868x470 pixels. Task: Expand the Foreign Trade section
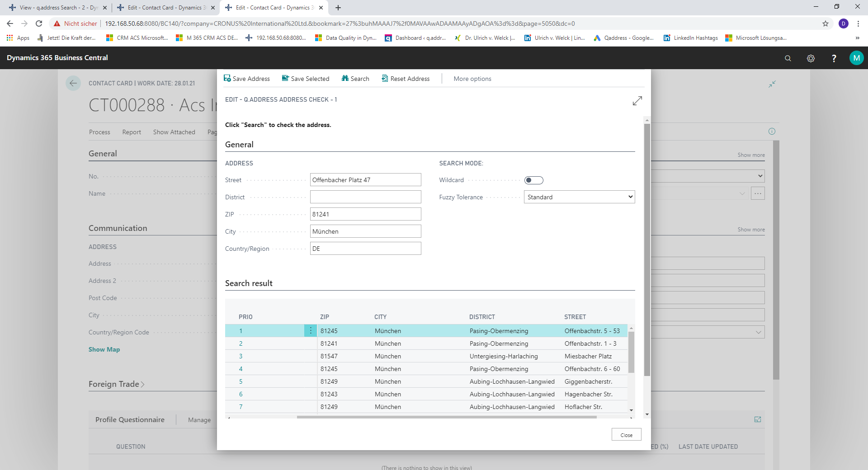(116, 384)
